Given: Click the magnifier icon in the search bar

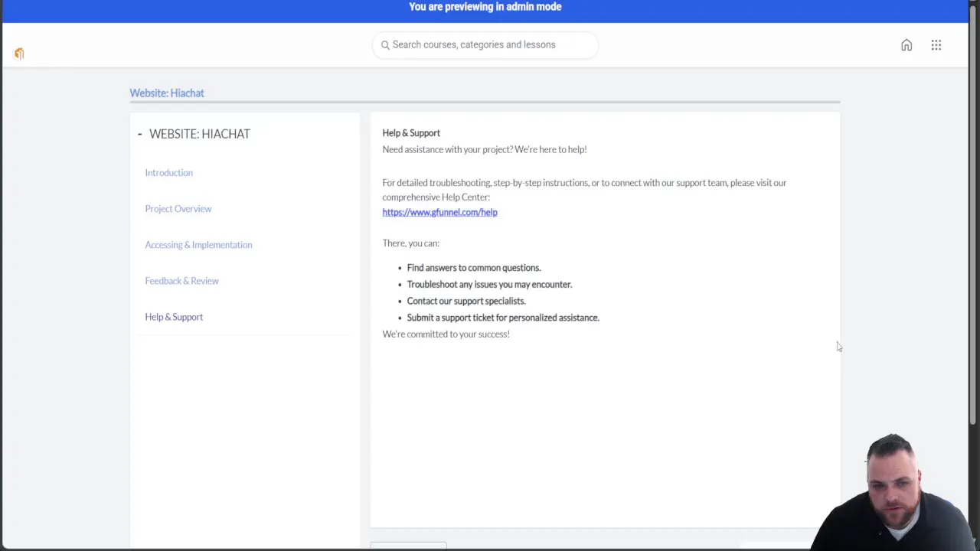Looking at the screenshot, I should coord(385,44).
